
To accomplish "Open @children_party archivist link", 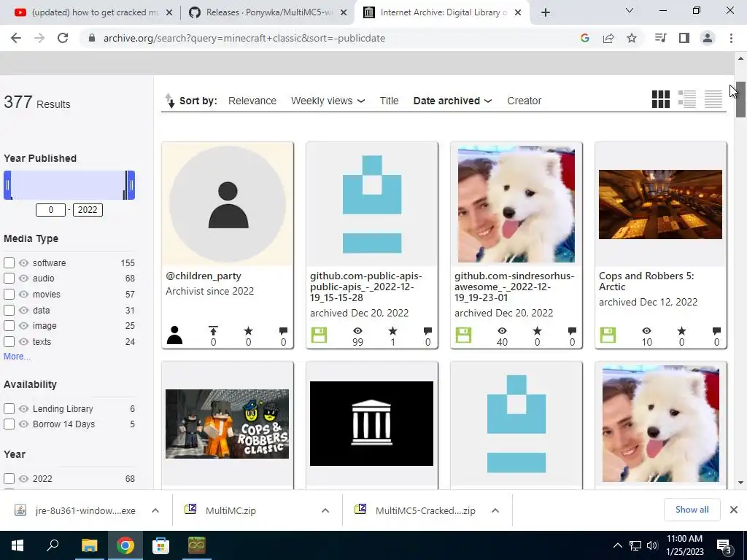I will (204, 276).
